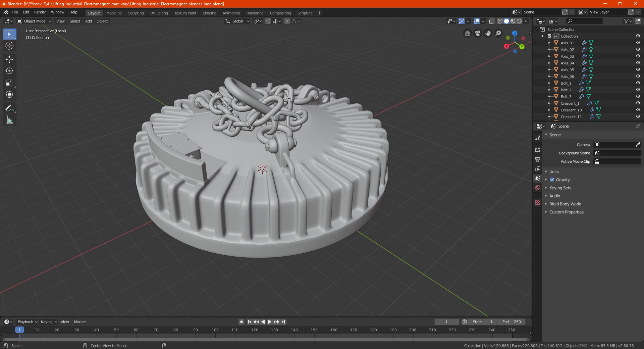Toggle the Collection exclude checkbox

(549, 36)
